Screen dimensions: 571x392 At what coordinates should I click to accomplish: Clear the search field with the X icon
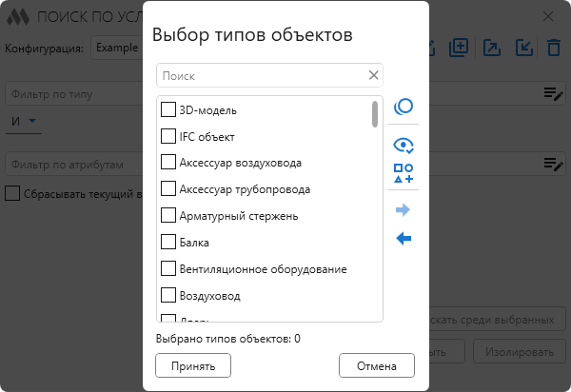pos(374,75)
